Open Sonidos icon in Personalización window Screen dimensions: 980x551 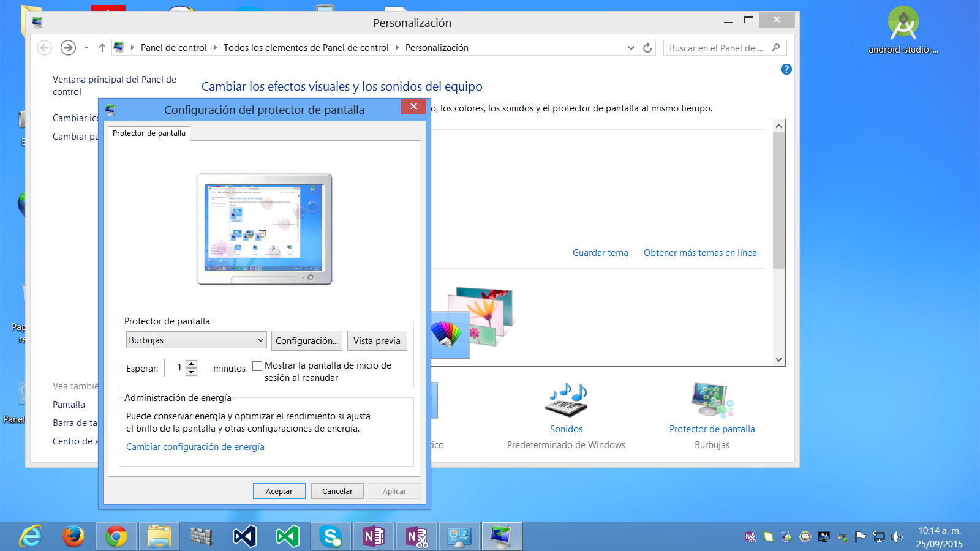pos(566,399)
